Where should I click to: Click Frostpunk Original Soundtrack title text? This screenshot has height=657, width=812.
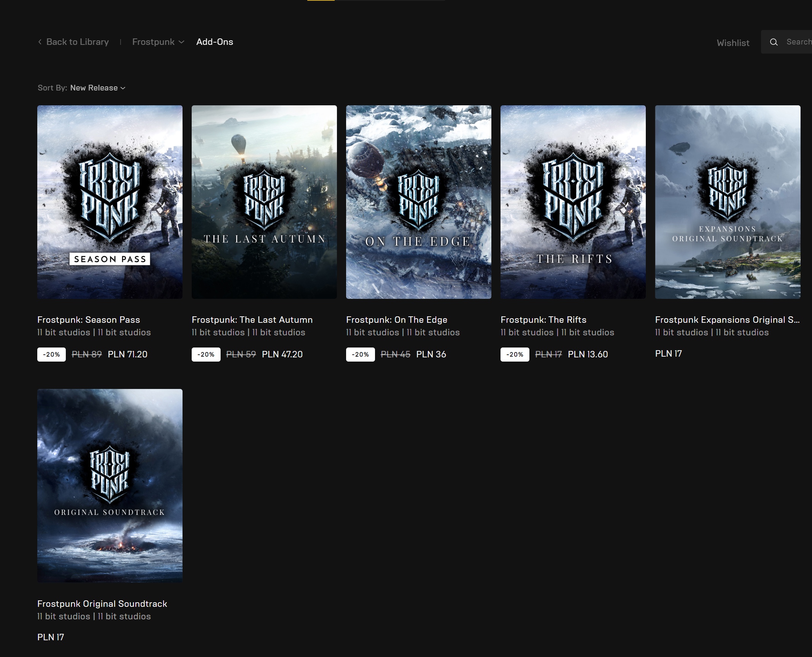(102, 604)
